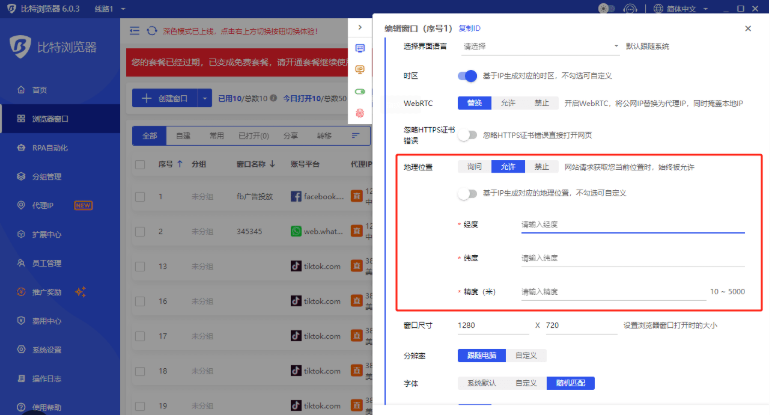The height and width of the screenshot is (415, 770).
Task: Open 推广奖励 reward icon in sidebar
Action: tap(21, 292)
